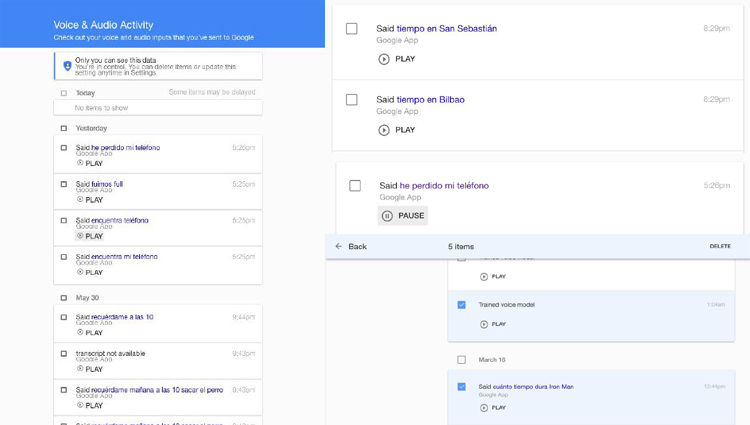Play the 'fuimos full' recording
750x425 pixels.
click(90, 200)
